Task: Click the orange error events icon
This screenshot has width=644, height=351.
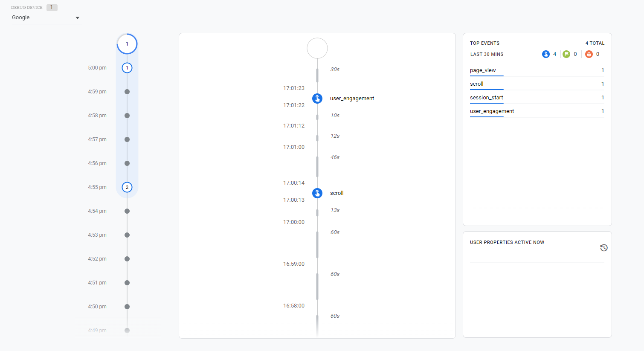Action: pyautogui.click(x=589, y=54)
